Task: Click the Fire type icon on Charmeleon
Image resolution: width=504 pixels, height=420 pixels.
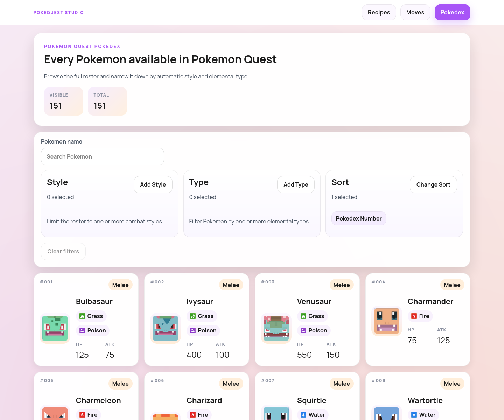Action: coord(82,415)
